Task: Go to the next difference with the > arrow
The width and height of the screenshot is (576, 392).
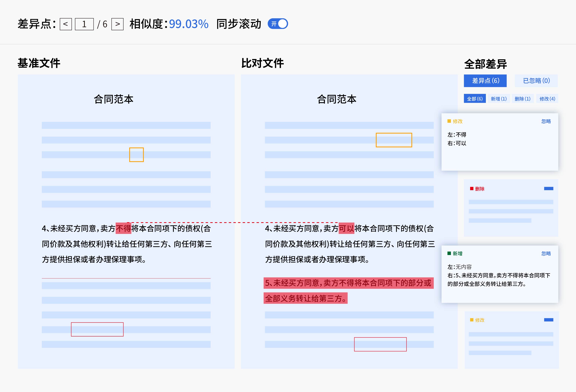Action: (118, 24)
